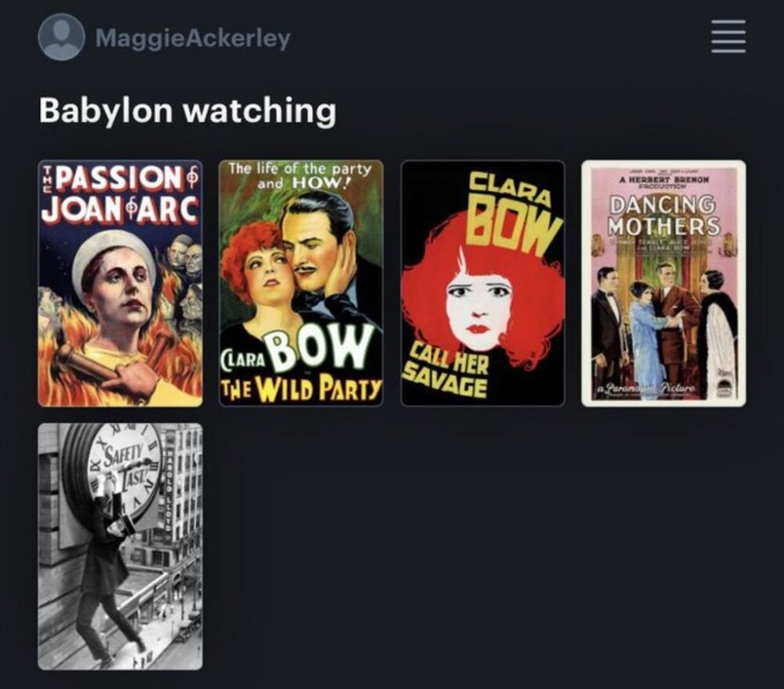Click the three-line navigation menu button
Screen dimensions: 784x689
[x=729, y=37]
